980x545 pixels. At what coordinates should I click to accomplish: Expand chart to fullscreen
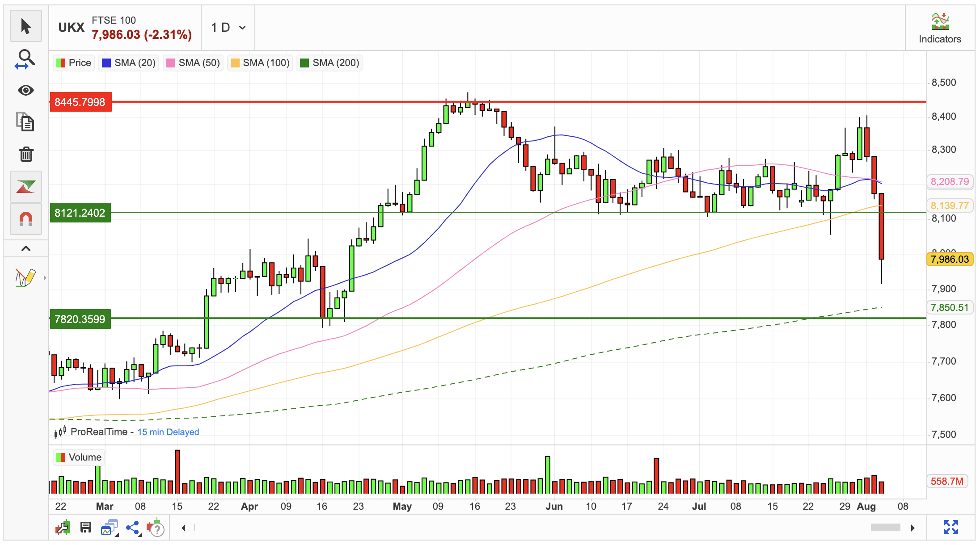[950, 527]
